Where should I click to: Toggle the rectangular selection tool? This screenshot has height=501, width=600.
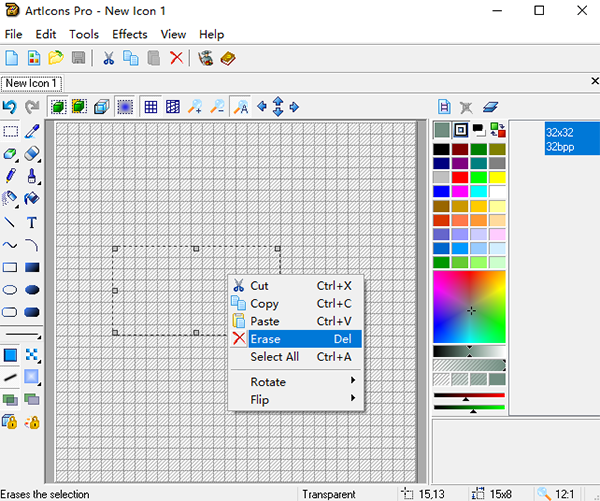click(10, 131)
